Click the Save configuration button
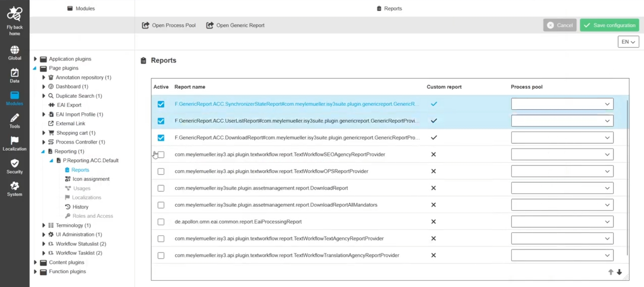644x287 pixels. [609, 25]
